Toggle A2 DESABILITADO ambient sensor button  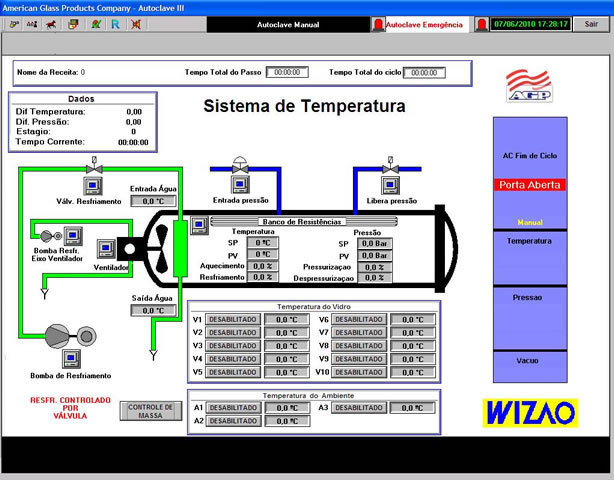233,421
